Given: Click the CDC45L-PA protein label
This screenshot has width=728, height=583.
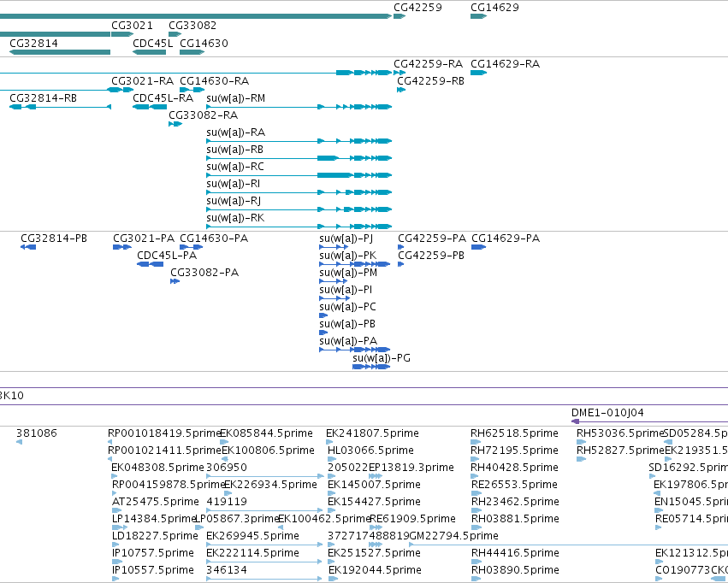Looking at the screenshot, I should point(167,256).
